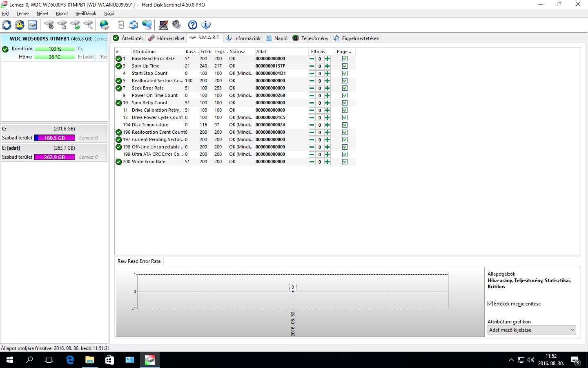The height and width of the screenshot is (368, 588).
Task: Toggle the Write Error Rate checkbox
Action: tap(345, 162)
